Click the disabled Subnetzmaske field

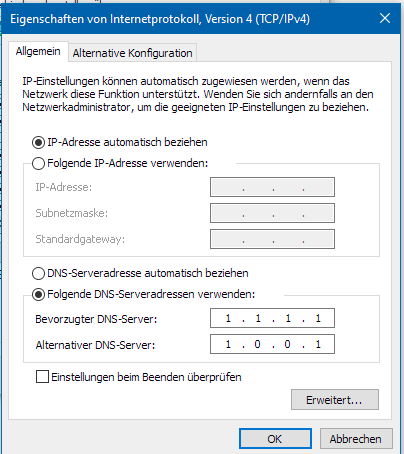tap(272, 213)
